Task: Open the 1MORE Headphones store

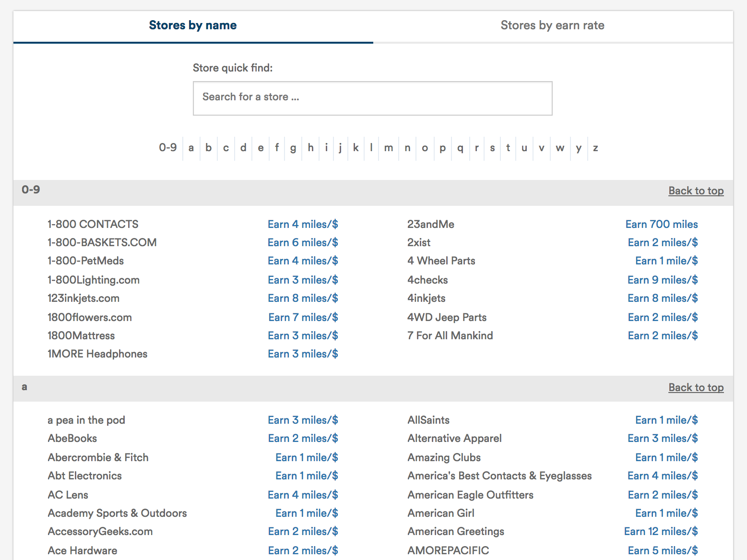Action: 97,354
